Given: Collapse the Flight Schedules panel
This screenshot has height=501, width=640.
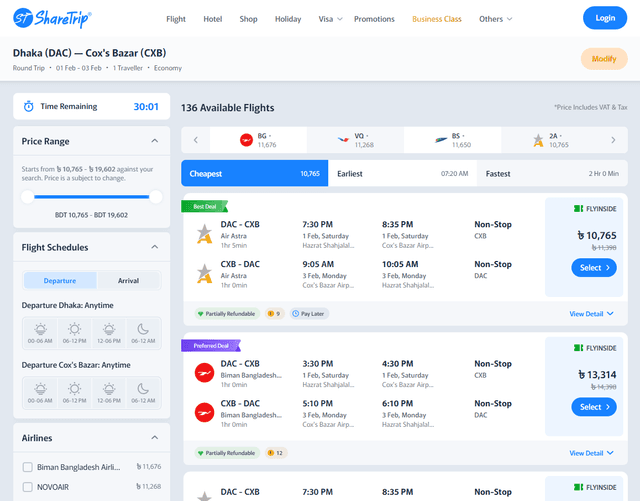Looking at the screenshot, I should click(x=155, y=247).
